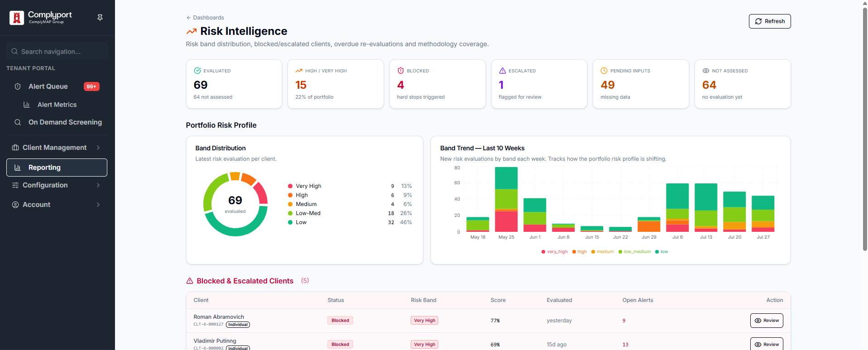This screenshot has height=350, width=868.
Task: Review Roman Abramovich's record
Action: click(x=767, y=321)
